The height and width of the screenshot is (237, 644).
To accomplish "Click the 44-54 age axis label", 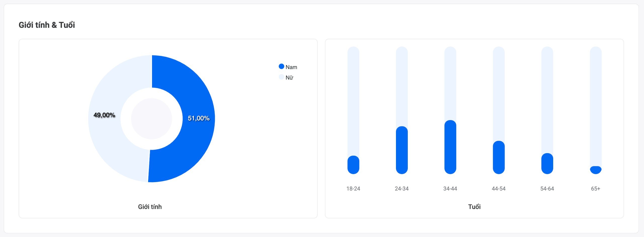I will tap(499, 189).
